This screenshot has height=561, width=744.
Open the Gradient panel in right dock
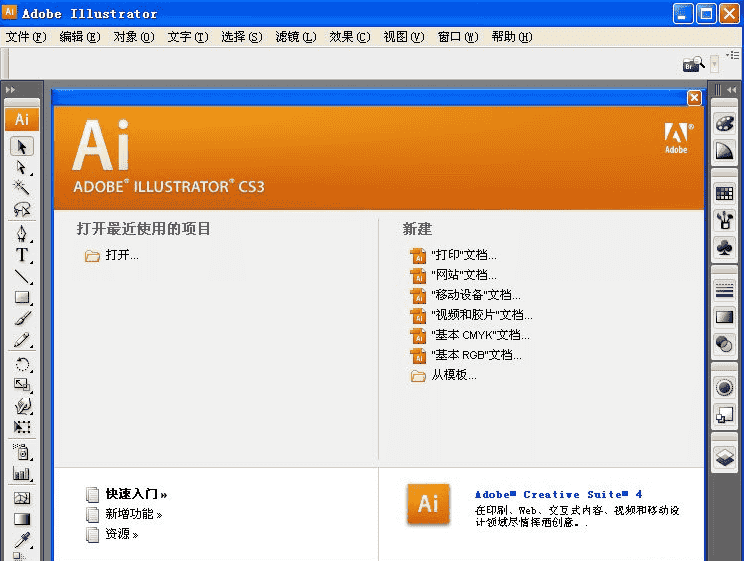725,317
